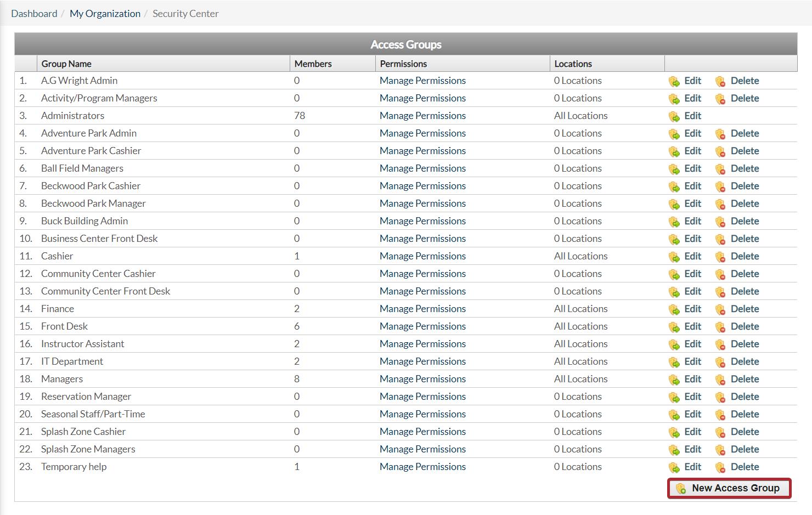Click the delete icon for Community Center Cashier
812x515 pixels.
click(x=720, y=275)
